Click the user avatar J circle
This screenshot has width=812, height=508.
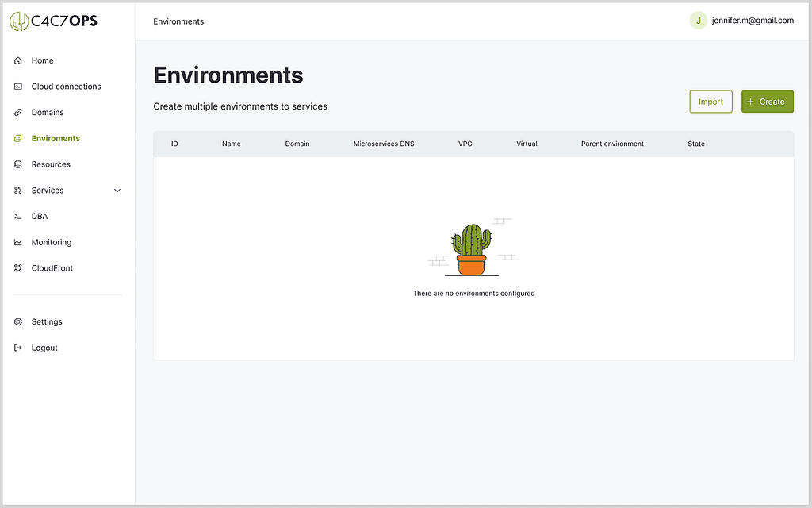698,21
